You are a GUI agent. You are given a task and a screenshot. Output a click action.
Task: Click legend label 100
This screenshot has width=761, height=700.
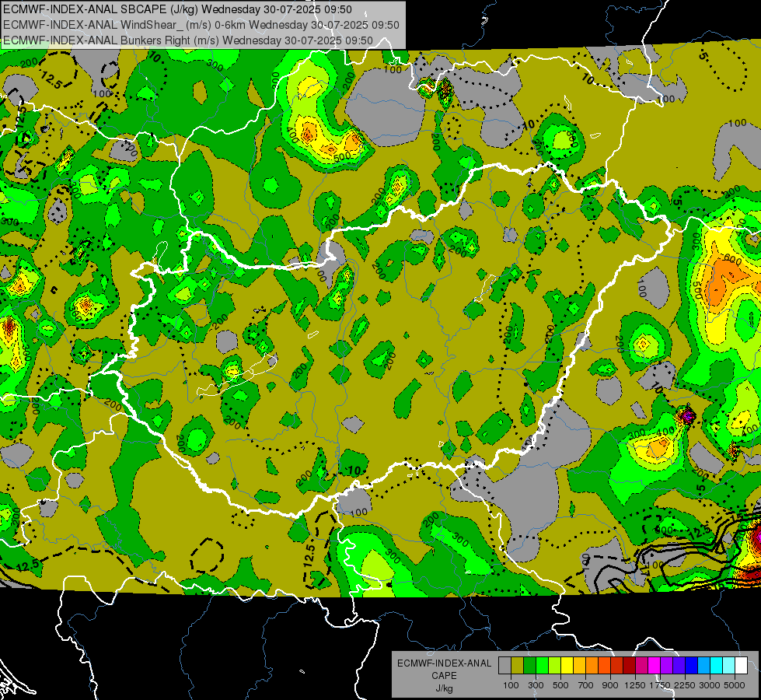pos(511,685)
